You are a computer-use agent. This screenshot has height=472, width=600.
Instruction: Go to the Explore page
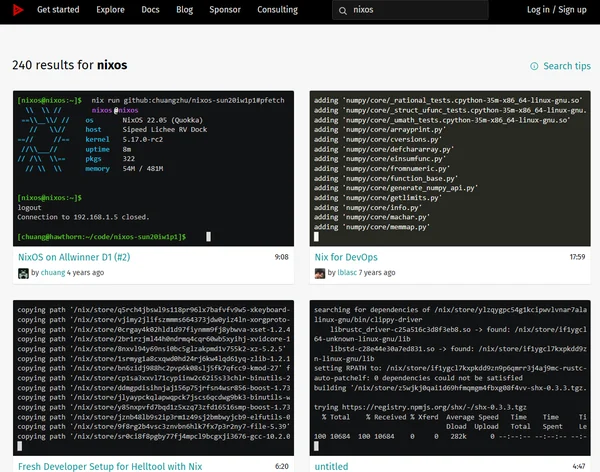[110, 10]
